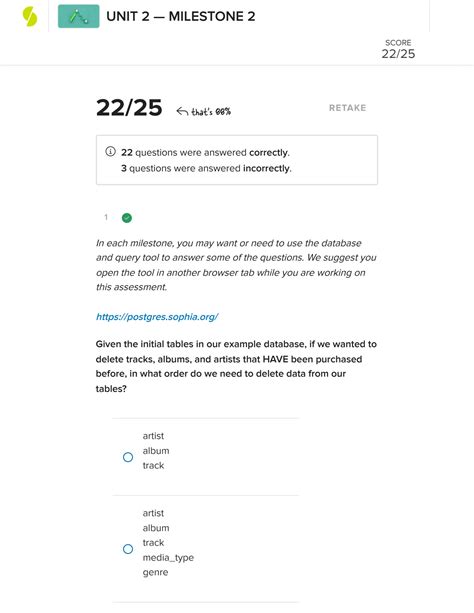Click the info icon in summary box
The height and width of the screenshot is (613, 474).
[110, 152]
